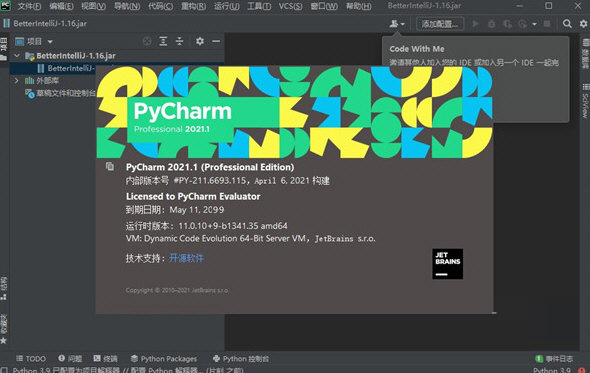Viewport: 590px width, 373px height.
Task: Click the PyCharm app icon in title bar
Action: pos(5,5)
